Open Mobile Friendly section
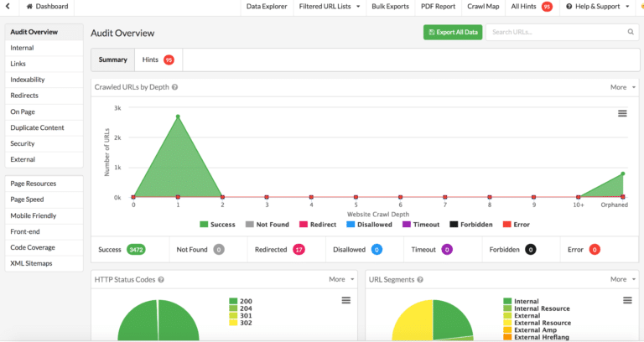The image size is (644, 342). coord(44,215)
